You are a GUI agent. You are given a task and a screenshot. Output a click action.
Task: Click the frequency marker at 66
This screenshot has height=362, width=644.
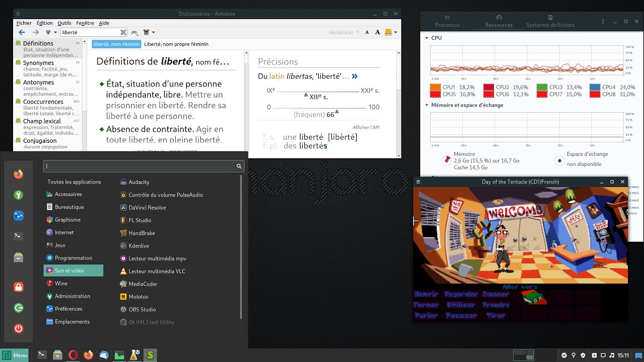[337, 112]
